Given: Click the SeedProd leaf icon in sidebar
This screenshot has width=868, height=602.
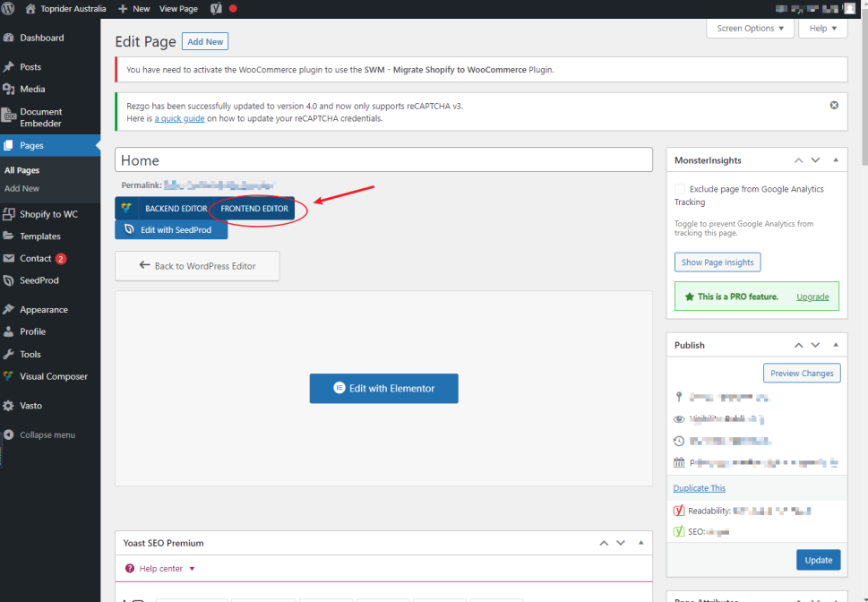Looking at the screenshot, I should coord(8,280).
